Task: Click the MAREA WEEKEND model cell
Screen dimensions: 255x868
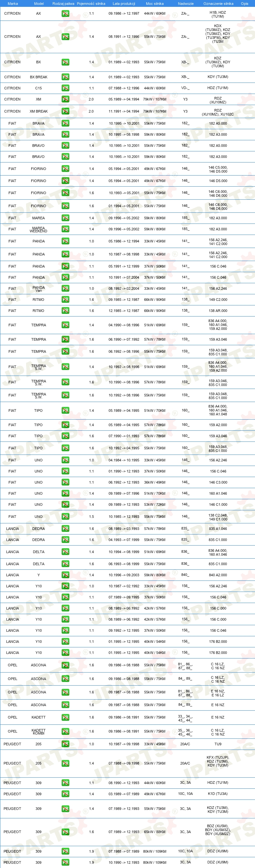Action: (38, 229)
